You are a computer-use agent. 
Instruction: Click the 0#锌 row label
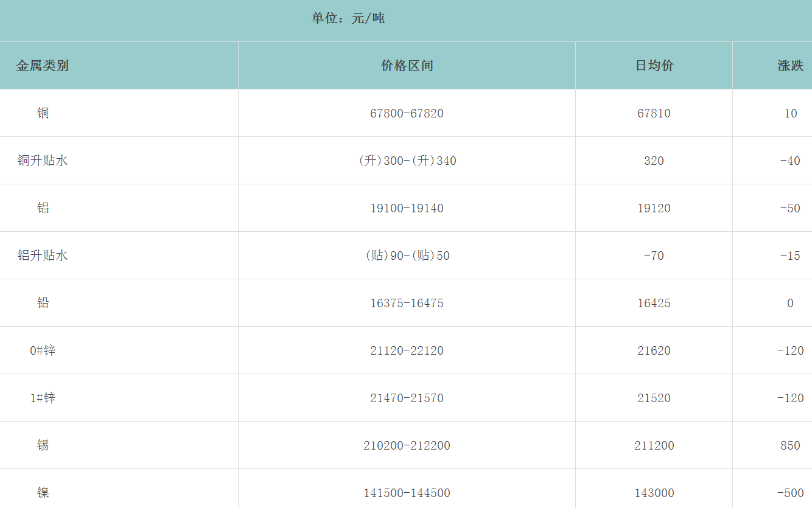(43, 350)
